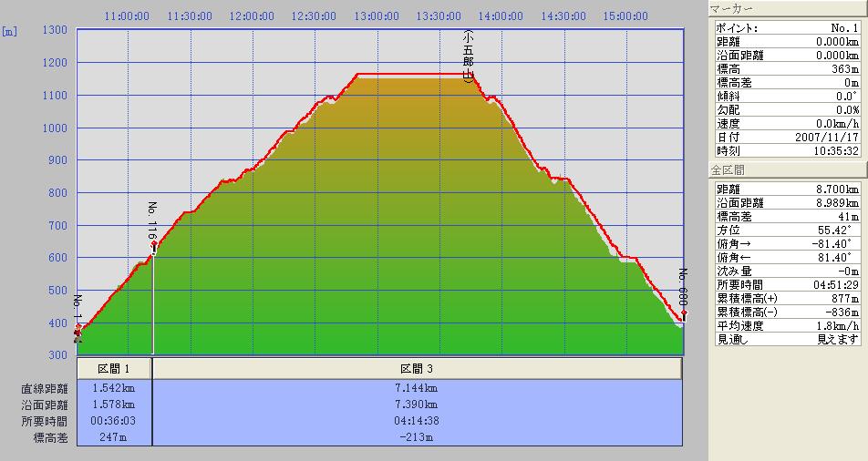The image size is (868, 461).
Task: Select the 時刻 field showing 10:35:32
Action: 833,151
